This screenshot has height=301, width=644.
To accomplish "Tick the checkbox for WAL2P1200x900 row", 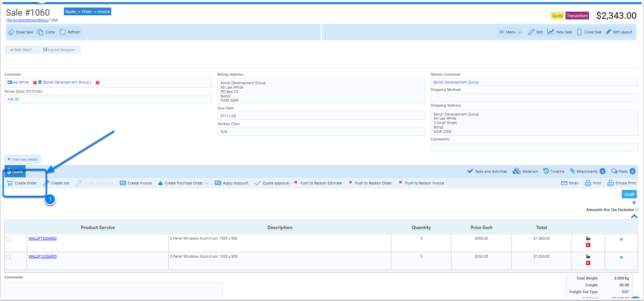I will (x=9, y=257).
